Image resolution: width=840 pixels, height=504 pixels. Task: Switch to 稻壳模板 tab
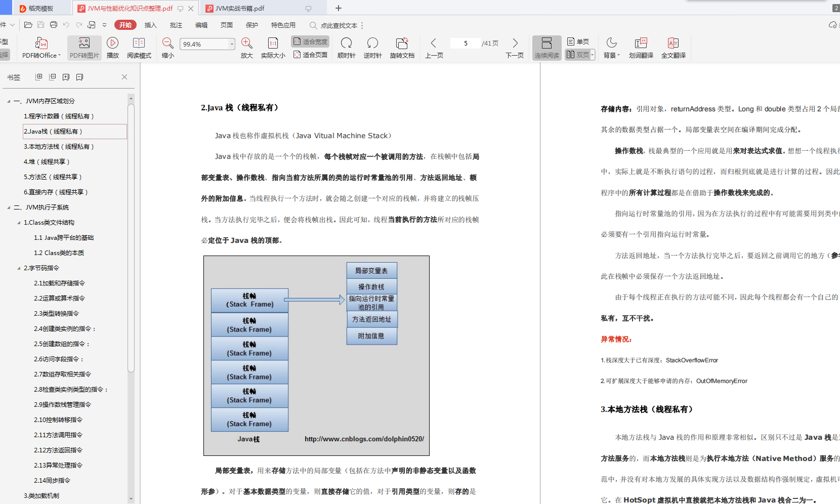coord(41,8)
